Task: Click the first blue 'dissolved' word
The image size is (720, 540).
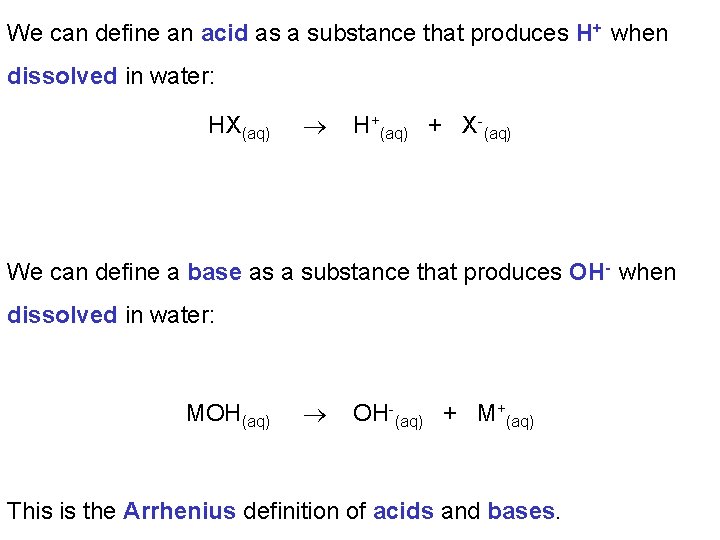Action: 62,76
